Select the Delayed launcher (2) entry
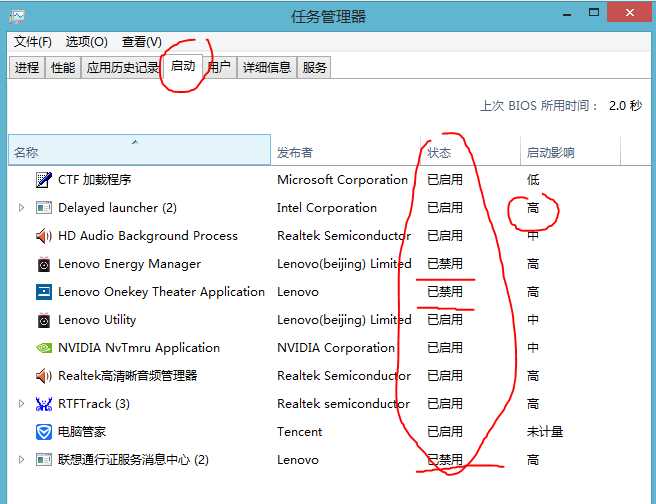 point(118,208)
